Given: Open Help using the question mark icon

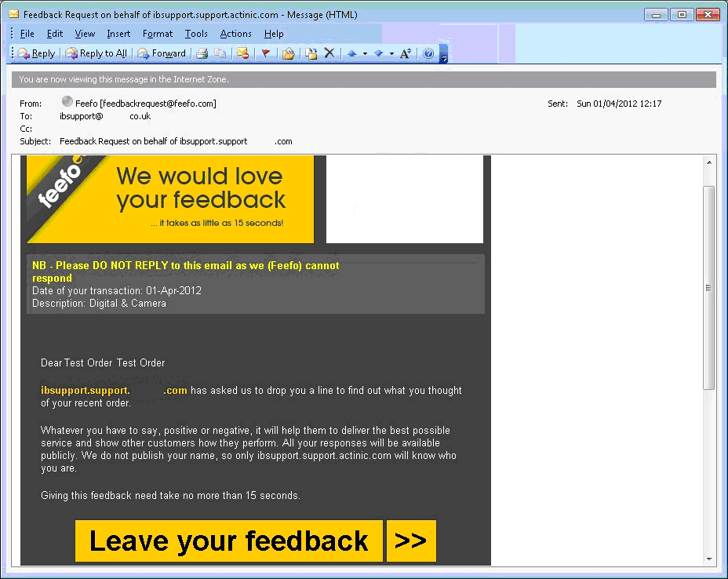Looking at the screenshot, I should click(x=428, y=53).
